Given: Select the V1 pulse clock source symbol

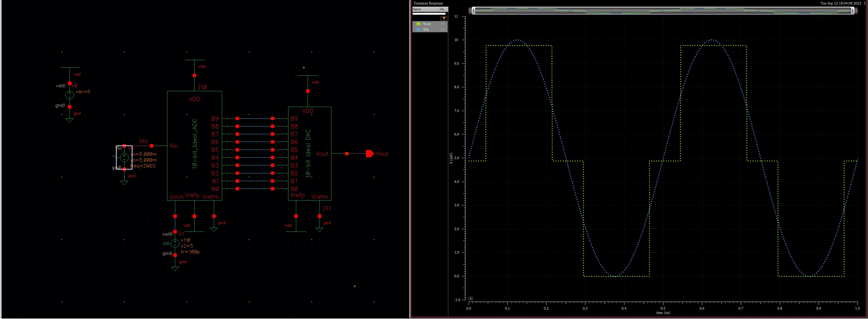Looking at the screenshot, I should click(175, 243).
